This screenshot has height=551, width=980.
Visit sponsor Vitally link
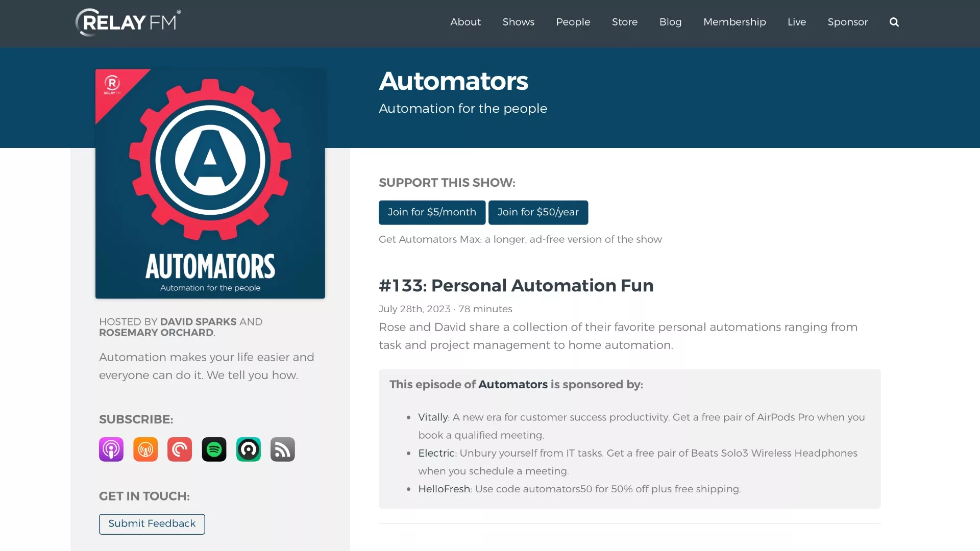(x=433, y=417)
